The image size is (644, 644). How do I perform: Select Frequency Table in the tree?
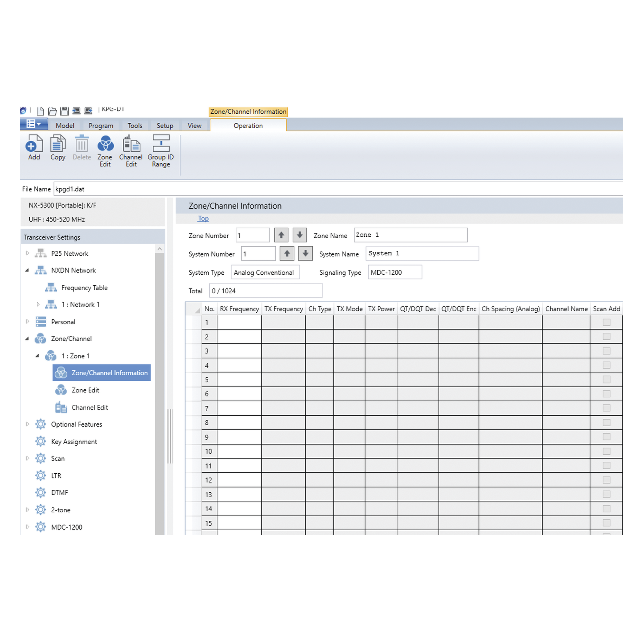(84, 288)
